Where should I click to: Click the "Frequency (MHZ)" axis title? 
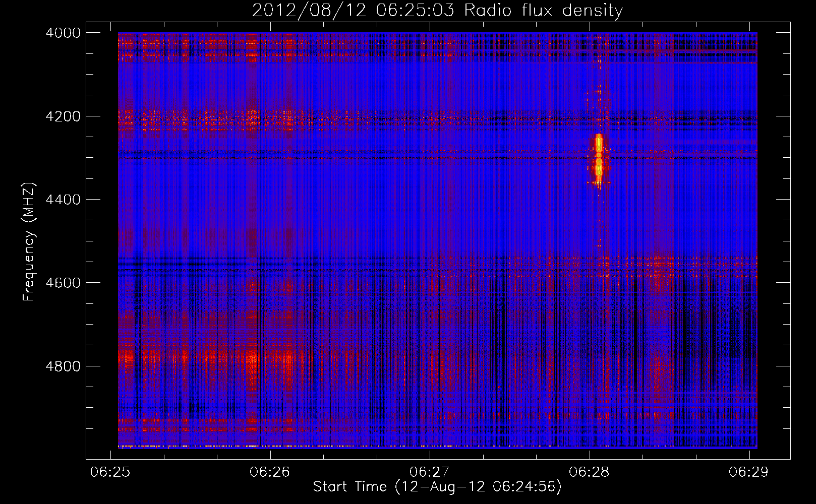(29, 242)
